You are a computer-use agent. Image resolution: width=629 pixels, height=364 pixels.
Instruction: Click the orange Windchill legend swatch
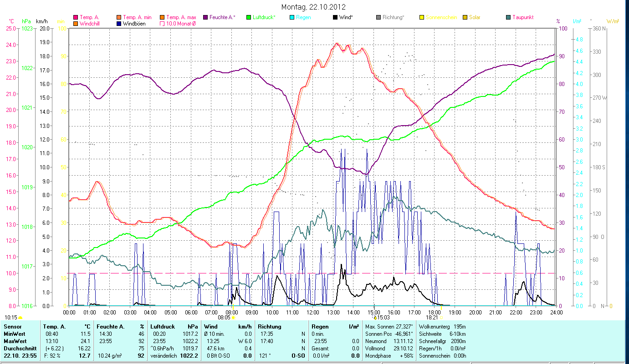76,23
